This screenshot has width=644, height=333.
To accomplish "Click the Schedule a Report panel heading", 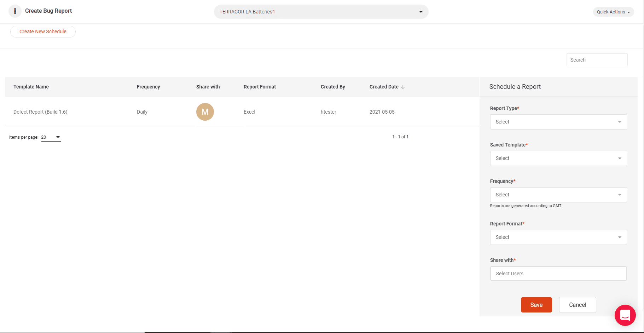I will click(x=515, y=87).
